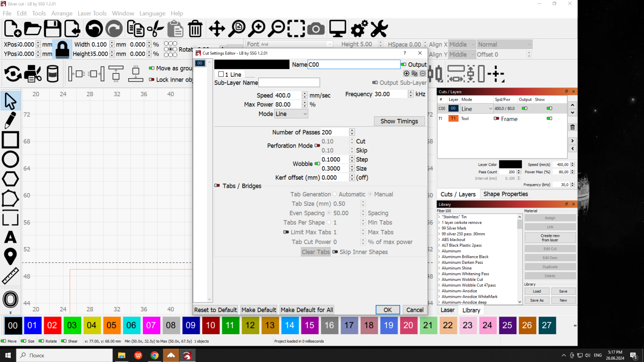Toggle the aspect ratio lock icon
Image resolution: width=644 pixels, height=362 pixels.
tap(62, 49)
